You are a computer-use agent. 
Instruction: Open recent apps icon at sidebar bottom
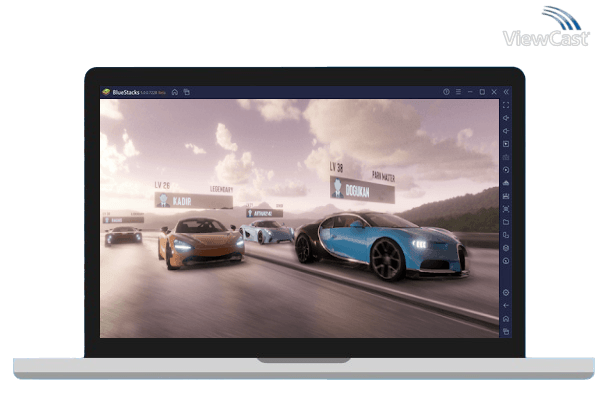pyautogui.click(x=506, y=331)
